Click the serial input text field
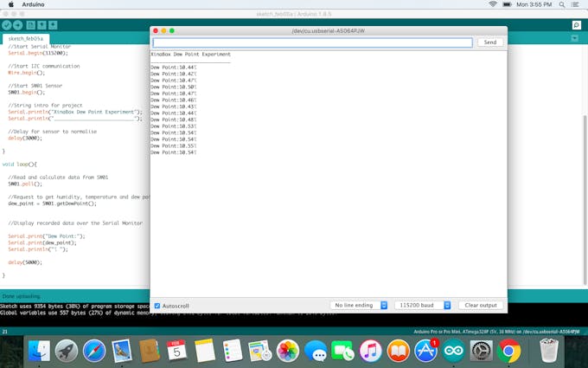The image size is (588, 368). click(x=312, y=42)
